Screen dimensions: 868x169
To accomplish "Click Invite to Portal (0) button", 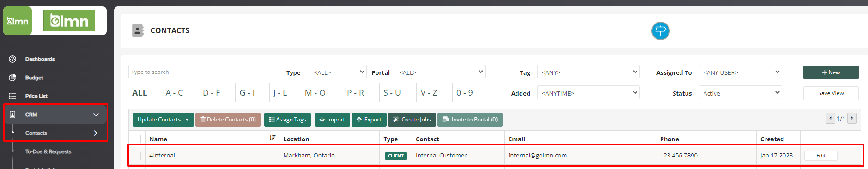I will pyautogui.click(x=470, y=120).
